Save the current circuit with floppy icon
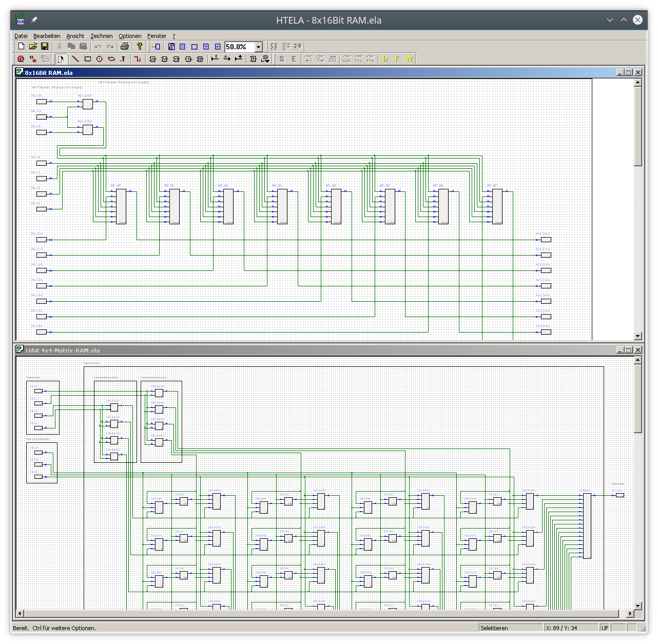 coord(45,46)
